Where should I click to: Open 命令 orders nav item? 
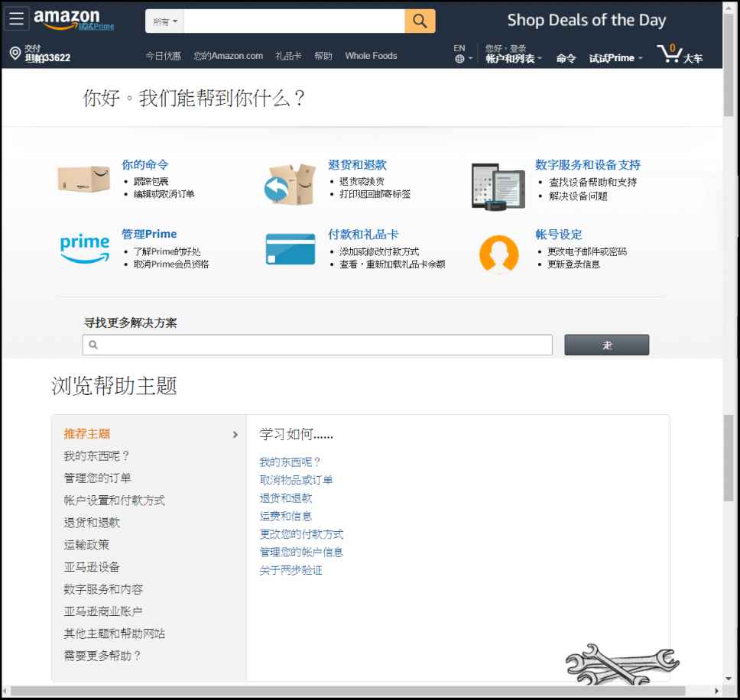pos(566,58)
